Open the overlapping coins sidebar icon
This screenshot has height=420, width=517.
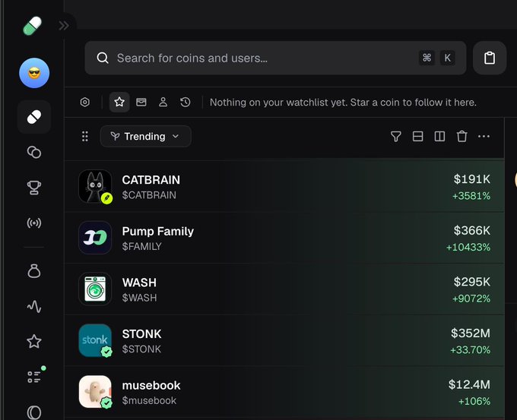[x=34, y=152]
